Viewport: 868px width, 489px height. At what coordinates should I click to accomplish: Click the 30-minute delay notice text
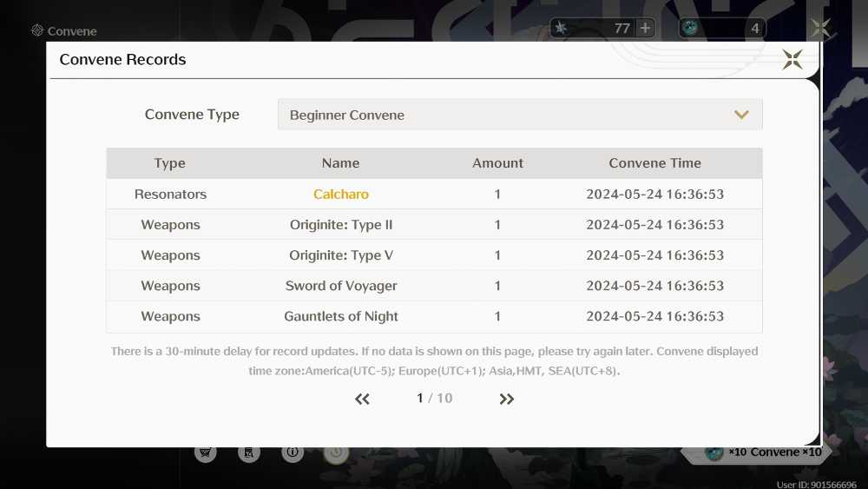434,361
